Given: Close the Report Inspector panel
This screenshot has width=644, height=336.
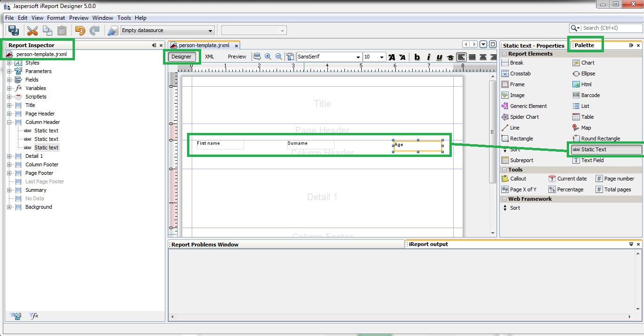Looking at the screenshot, I should pos(161,46).
